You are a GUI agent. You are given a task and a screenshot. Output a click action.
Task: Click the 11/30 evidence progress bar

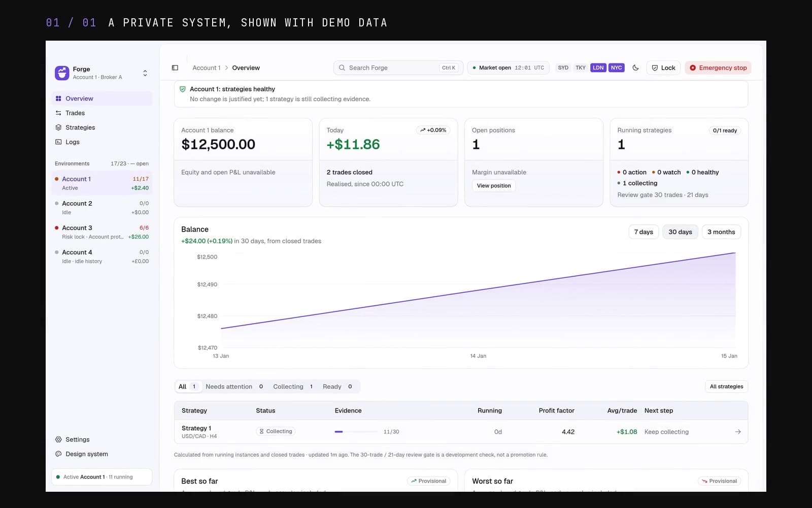(356, 432)
